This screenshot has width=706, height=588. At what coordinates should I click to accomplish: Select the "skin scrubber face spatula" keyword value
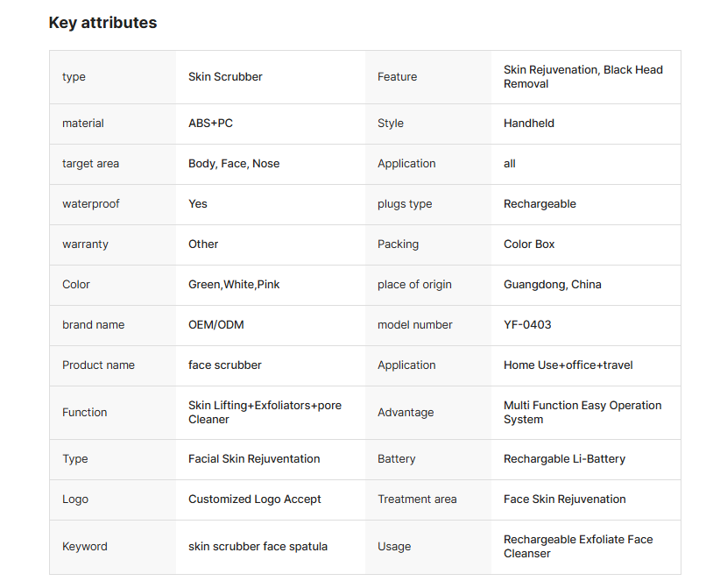point(258,547)
